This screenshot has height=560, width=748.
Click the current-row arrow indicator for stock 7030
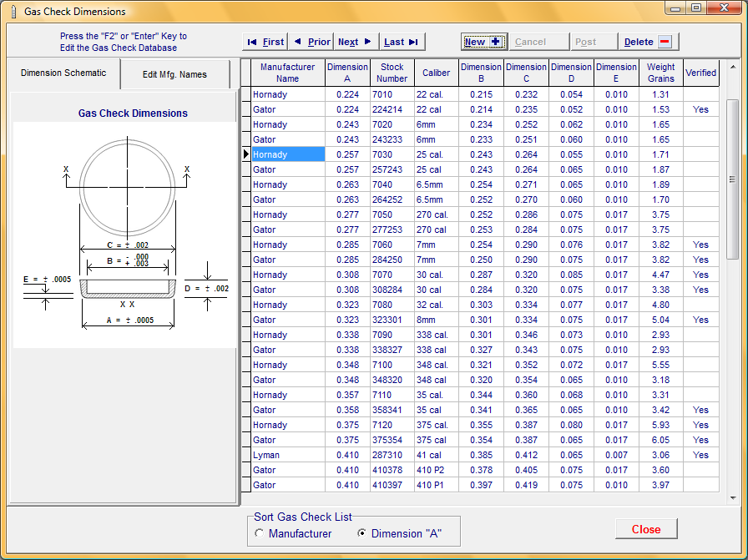point(246,154)
